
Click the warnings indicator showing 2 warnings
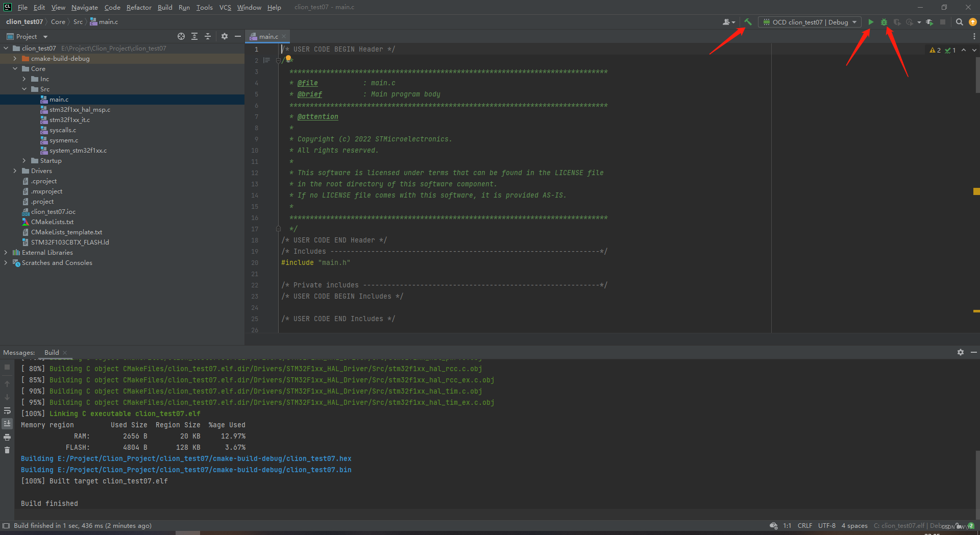pyautogui.click(x=936, y=50)
